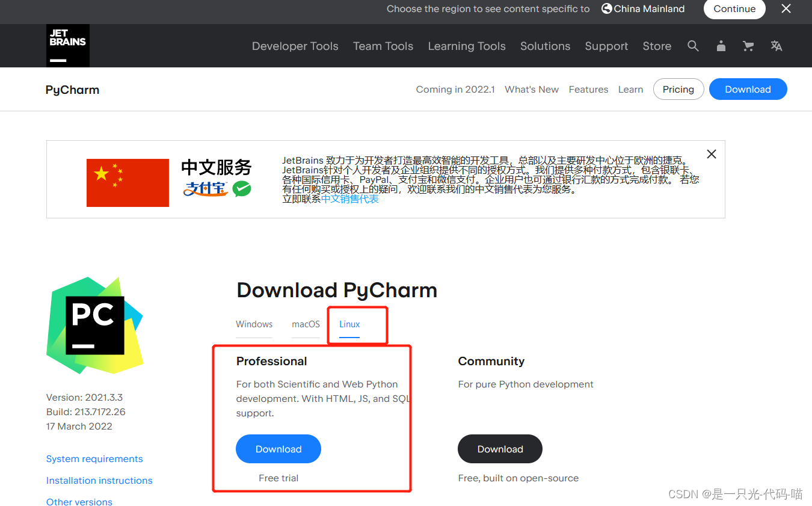
Task: Click the large PyCharm PC logo
Action: [x=95, y=325]
